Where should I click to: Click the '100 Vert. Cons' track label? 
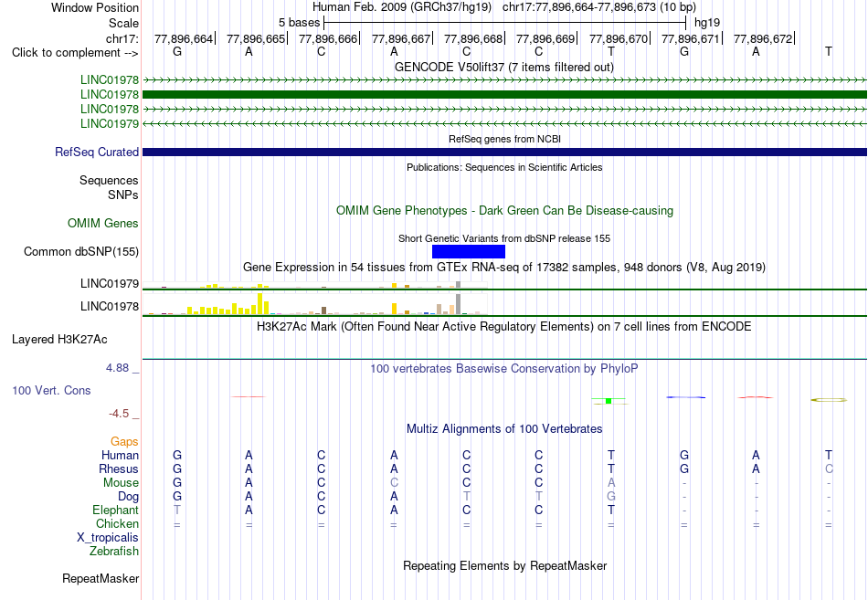point(51,390)
